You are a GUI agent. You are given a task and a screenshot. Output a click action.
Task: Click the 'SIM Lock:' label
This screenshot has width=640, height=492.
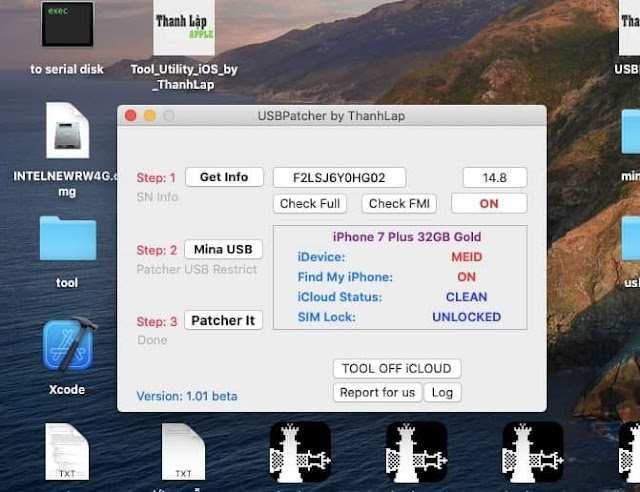click(327, 317)
